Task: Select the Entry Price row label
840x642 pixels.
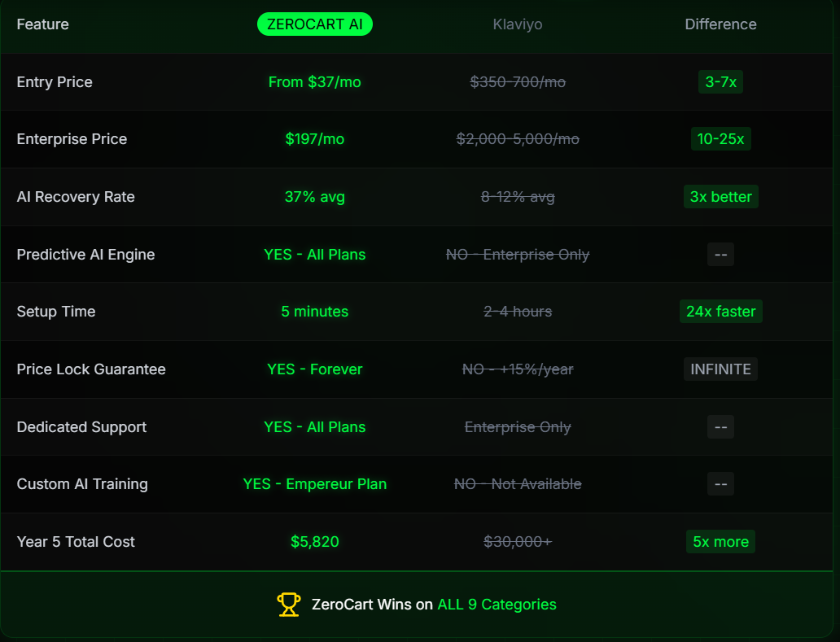Action: [55, 82]
